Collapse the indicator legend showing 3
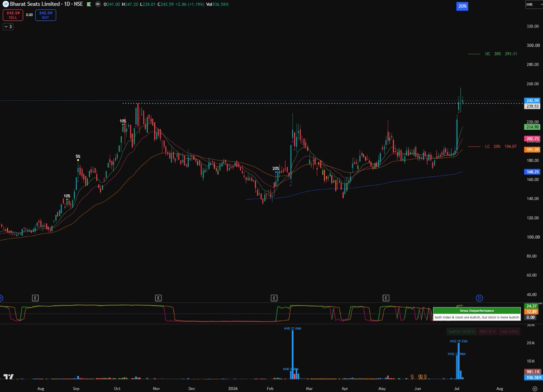 click(8, 27)
